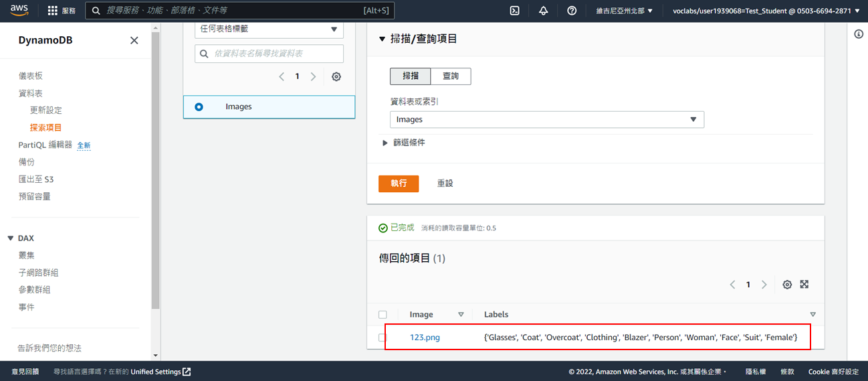Image resolution: width=868 pixels, height=381 pixels.
Task: Open returned items settings gear icon
Action: (787, 285)
